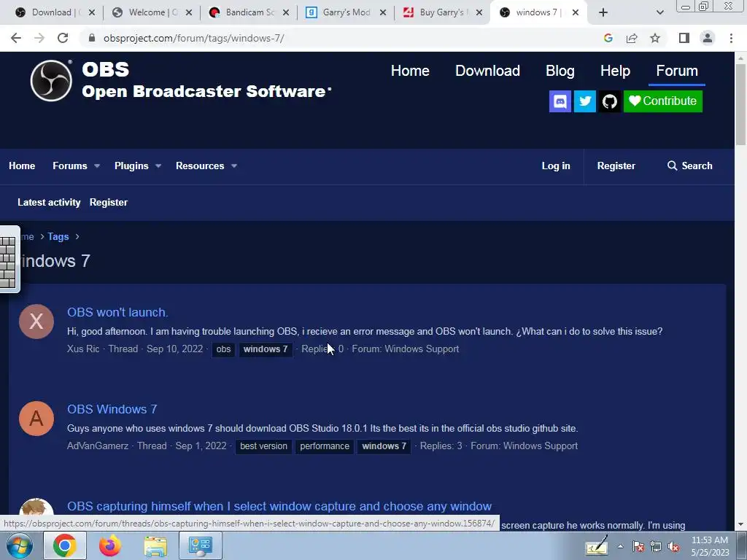The width and height of the screenshot is (747, 560).
Task: Click the AdVanGamerz username
Action: pos(98,446)
